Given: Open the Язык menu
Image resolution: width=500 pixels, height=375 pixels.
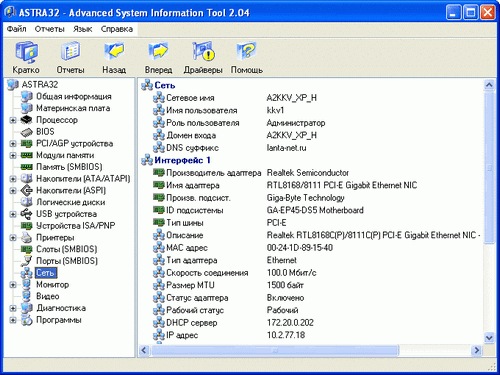Looking at the screenshot, I should pos(82,29).
